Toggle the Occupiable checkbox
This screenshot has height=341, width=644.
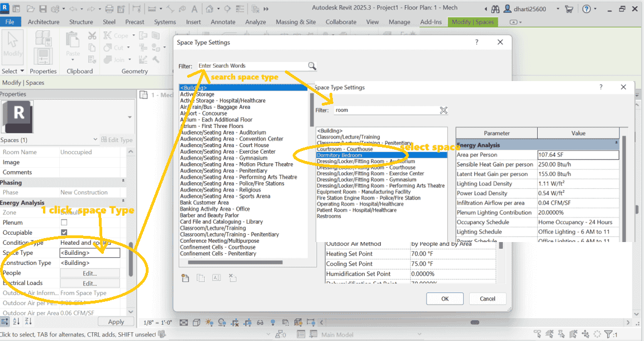(x=64, y=233)
